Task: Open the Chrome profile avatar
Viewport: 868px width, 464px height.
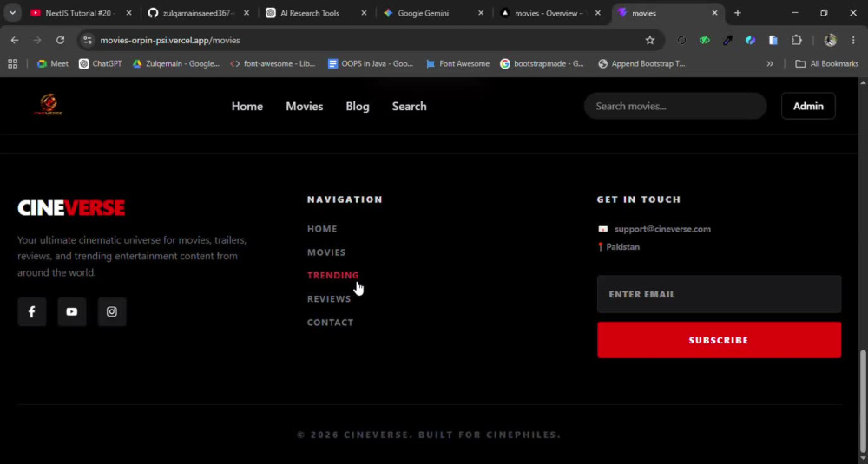Action: pos(830,41)
